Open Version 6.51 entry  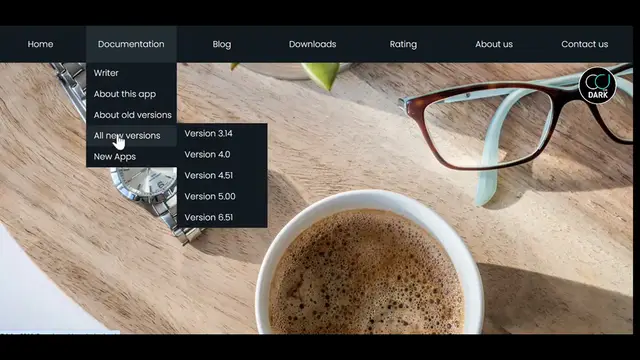point(222,217)
